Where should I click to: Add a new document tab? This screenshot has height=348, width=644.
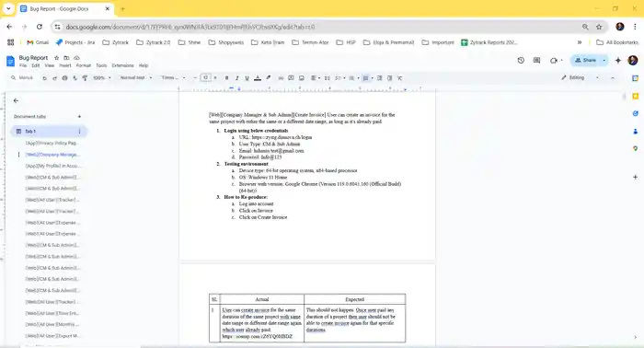click(x=79, y=117)
